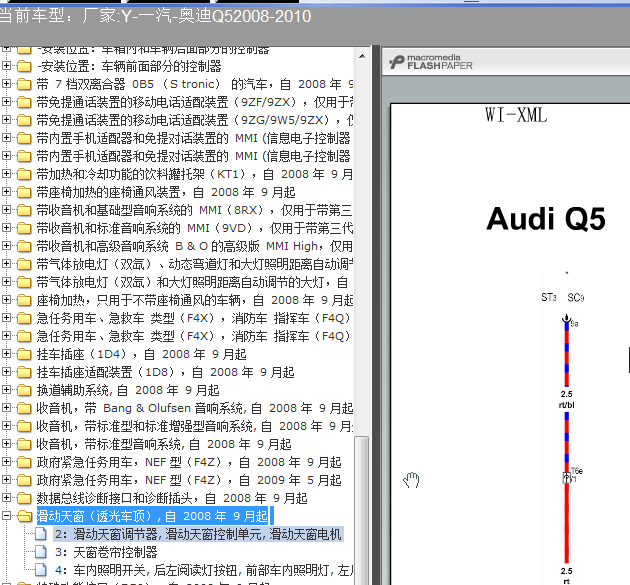Click the rt/bl wire label in diagram

(x=566, y=405)
